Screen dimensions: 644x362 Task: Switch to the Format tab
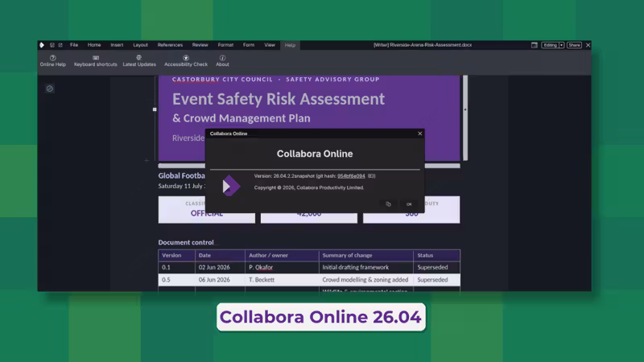[x=225, y=45]
